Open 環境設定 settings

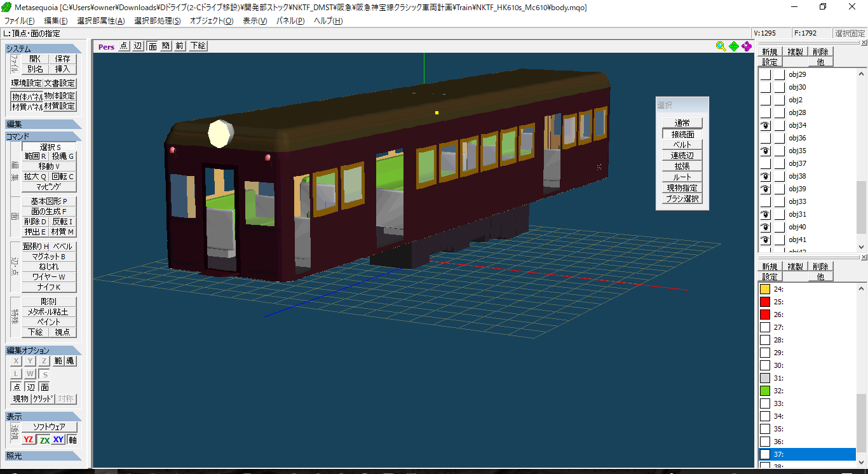pos(27,83)
